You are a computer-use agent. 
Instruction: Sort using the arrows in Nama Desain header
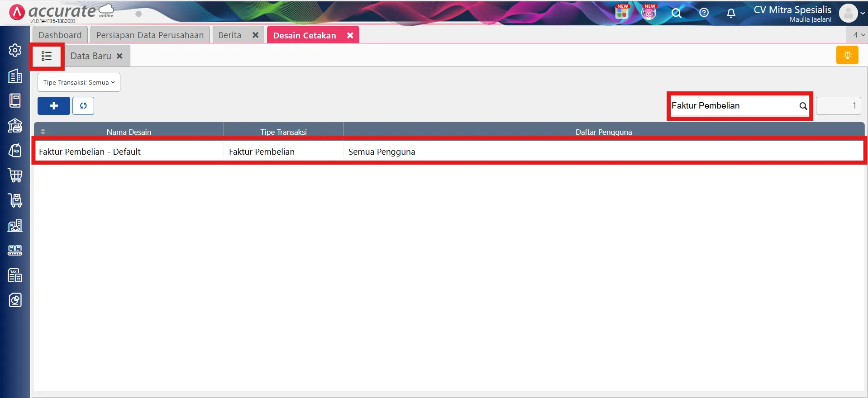(43, 132)
